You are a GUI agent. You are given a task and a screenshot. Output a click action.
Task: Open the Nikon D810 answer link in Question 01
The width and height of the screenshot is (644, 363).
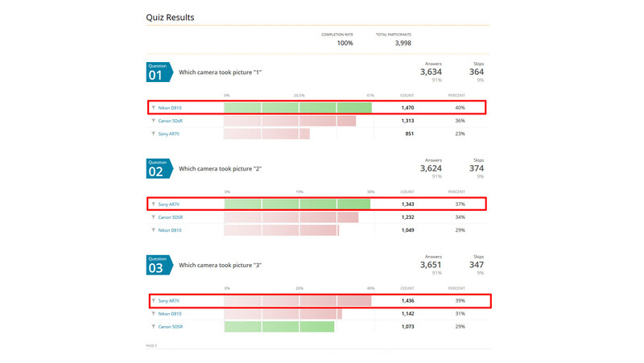tap(170, 108)
